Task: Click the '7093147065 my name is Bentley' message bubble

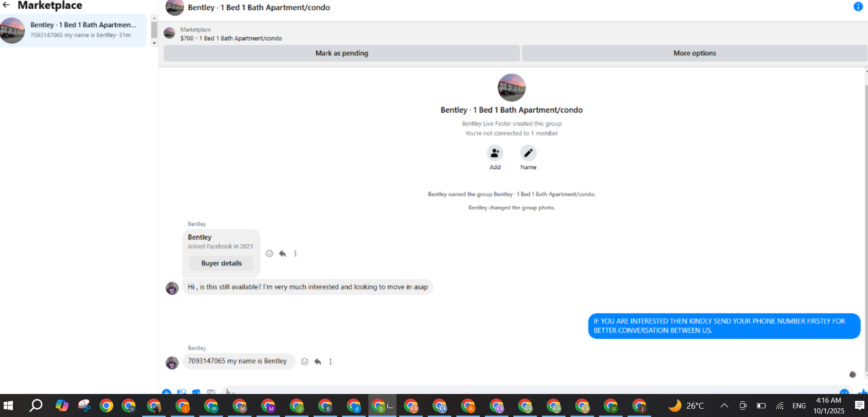Action: [239, 361]
